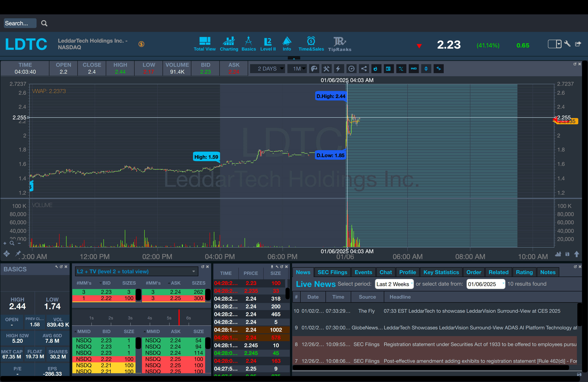Open the 2 DAYS range dropdown
Screen dimensions: 588x382
(x=268, y=69)
